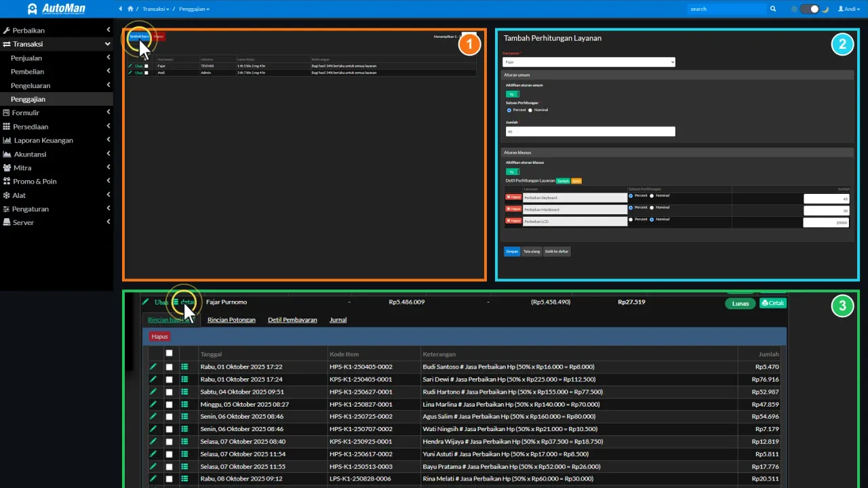Click the Lunas status badge

pos(741,304)
